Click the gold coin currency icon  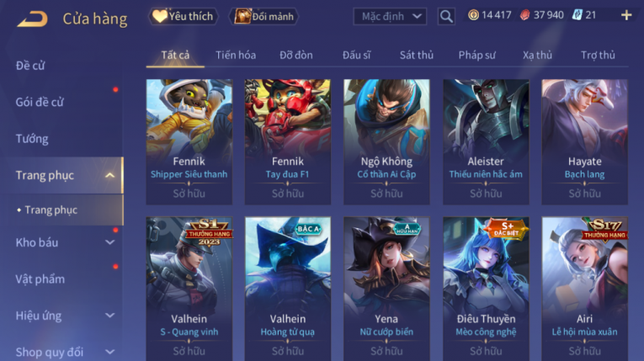[x=473, y=15]
